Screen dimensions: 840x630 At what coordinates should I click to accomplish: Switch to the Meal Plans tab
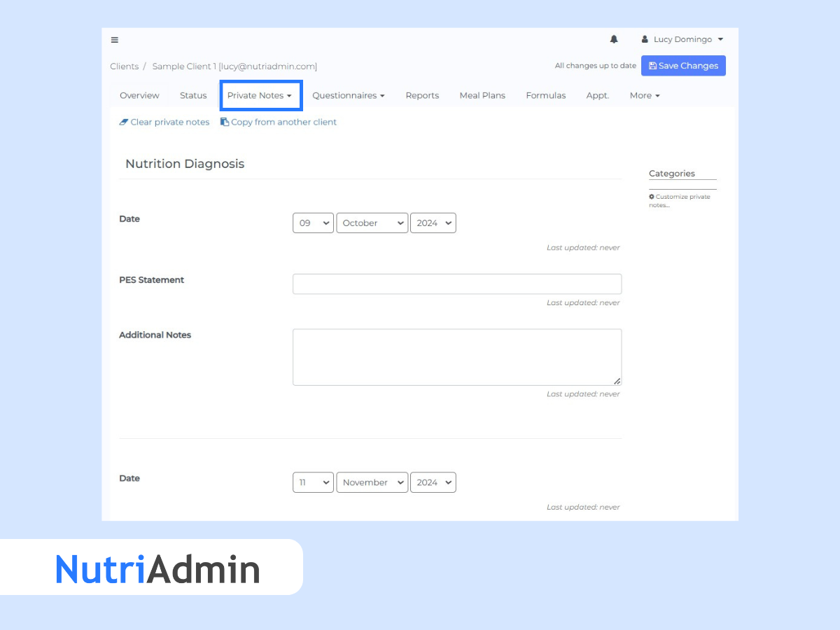click(482, 95)
